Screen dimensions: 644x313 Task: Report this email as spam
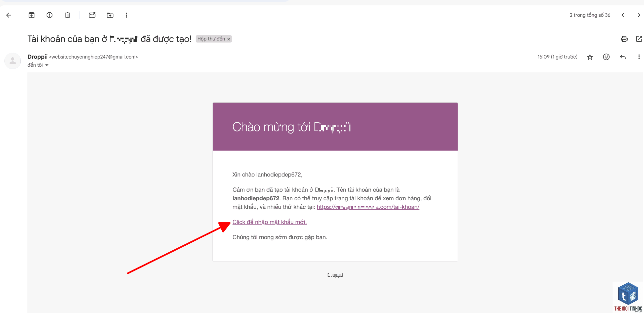50,15
